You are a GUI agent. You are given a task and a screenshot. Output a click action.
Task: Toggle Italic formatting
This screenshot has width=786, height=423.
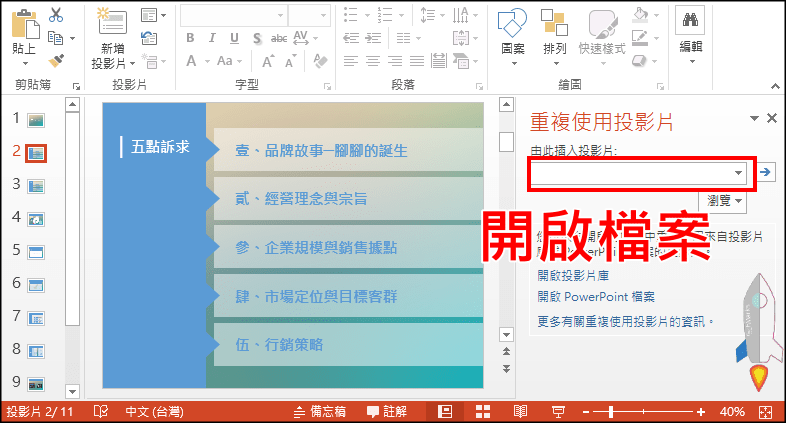point(212,38)
